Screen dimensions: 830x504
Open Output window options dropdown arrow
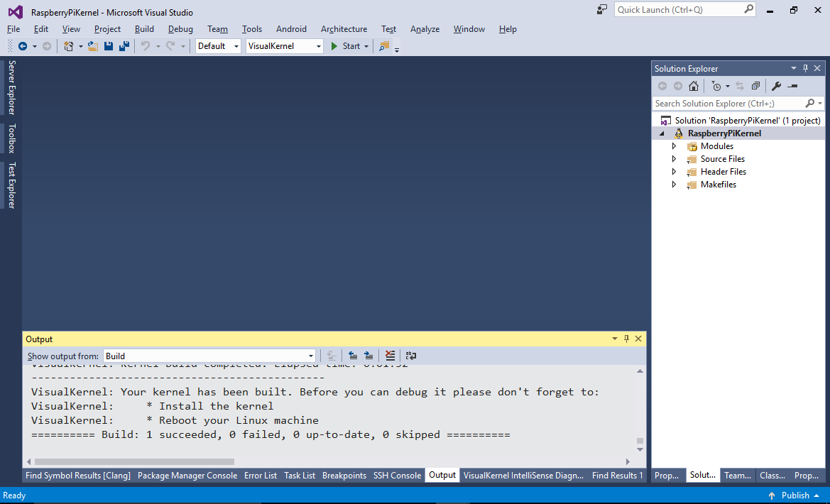tap(615, 339)
